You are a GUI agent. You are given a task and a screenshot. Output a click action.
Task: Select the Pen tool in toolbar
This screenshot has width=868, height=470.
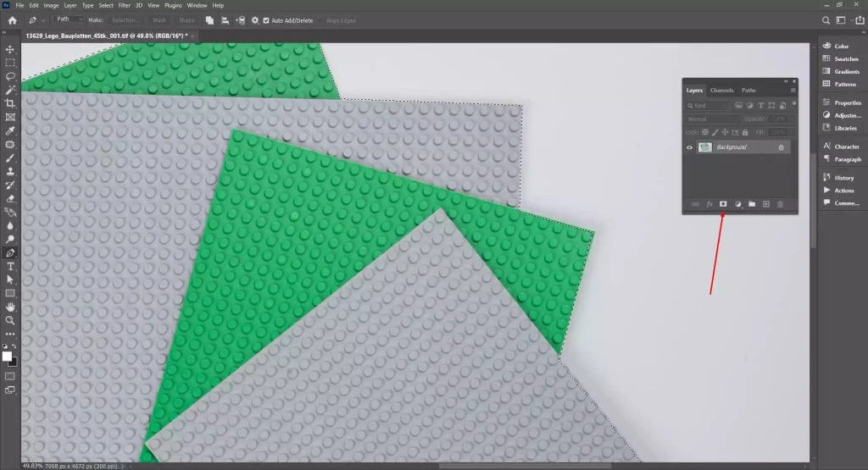point(10,252)
